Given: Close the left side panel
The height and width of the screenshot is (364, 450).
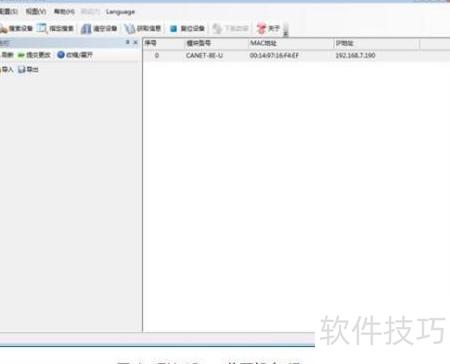Looking at the screenshot, I should pyautogui.click(x=135, y=42).
